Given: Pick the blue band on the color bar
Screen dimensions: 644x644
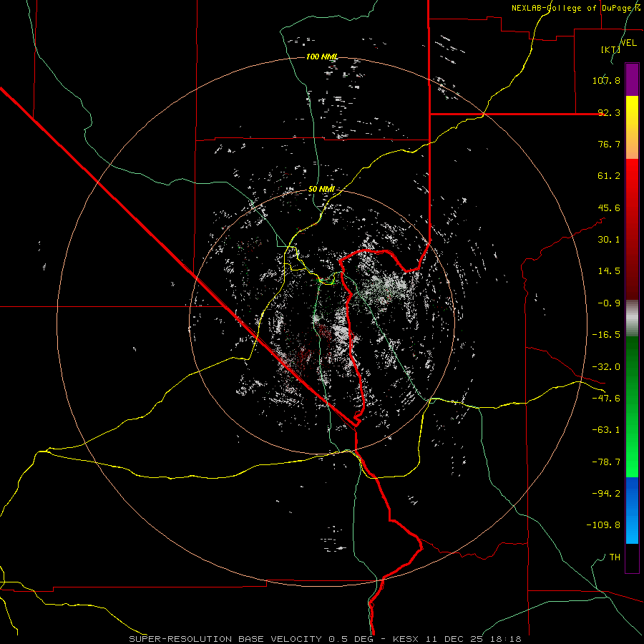Looking at the screenshot, I should (632, 510).
